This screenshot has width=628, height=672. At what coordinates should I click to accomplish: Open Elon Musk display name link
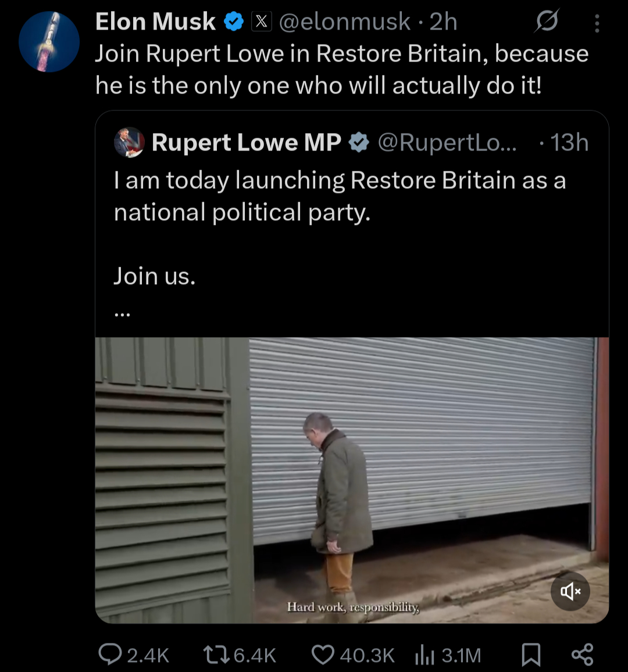click(x=155, y=22)
